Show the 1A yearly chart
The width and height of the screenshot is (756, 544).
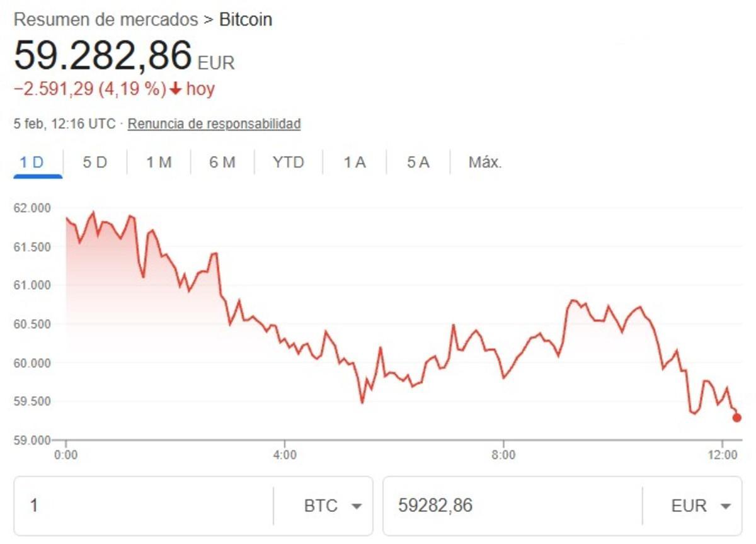(x=353, y=162)
